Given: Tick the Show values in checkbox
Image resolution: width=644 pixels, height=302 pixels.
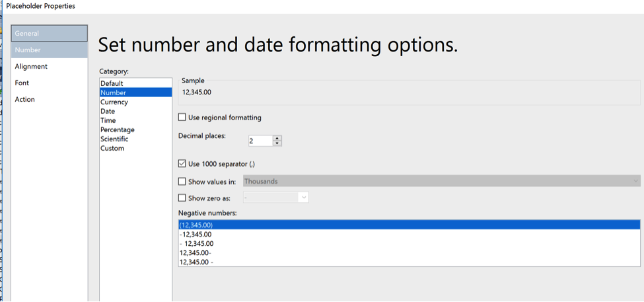Looking at the screenshot, I should tap(182, 181).
